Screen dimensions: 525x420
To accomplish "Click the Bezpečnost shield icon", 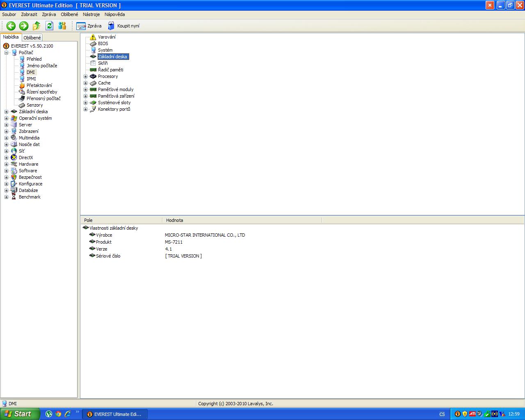I will click(x=14, y=177).
